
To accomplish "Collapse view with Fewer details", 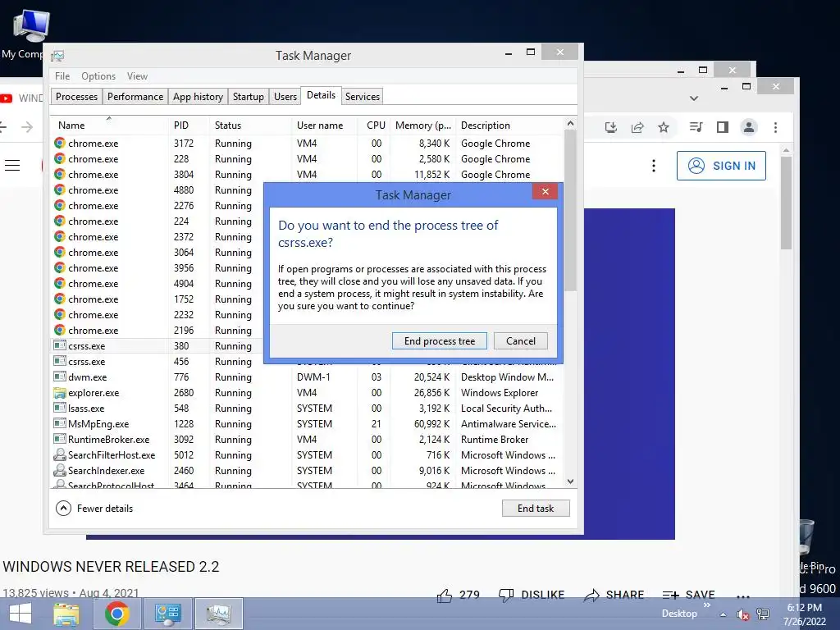I will coord(94,509).
